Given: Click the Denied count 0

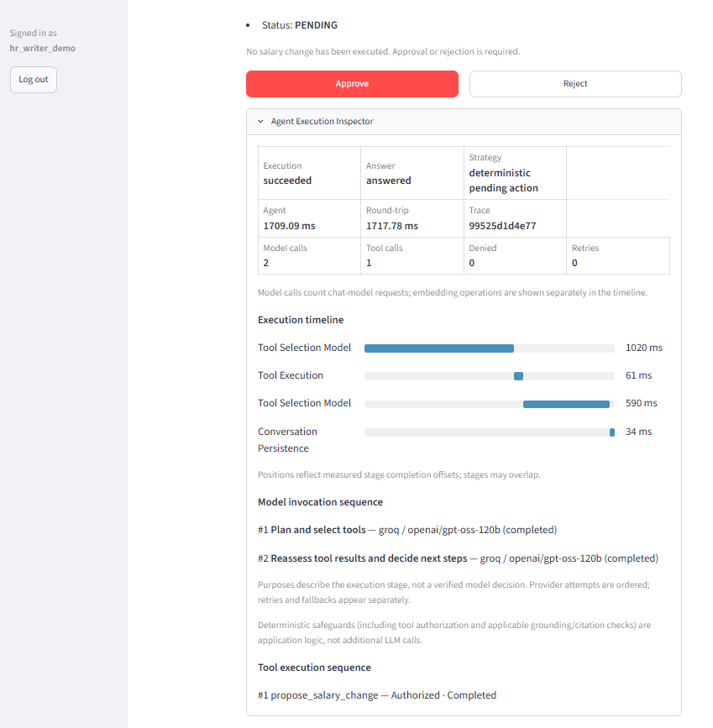Looking at the screenshot, I should tap(471, 264).
